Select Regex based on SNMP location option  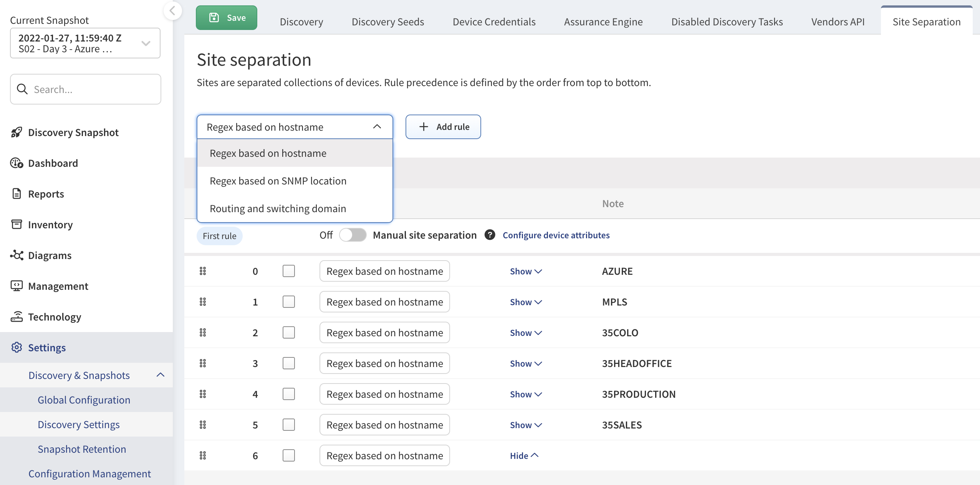click(278, 181)
